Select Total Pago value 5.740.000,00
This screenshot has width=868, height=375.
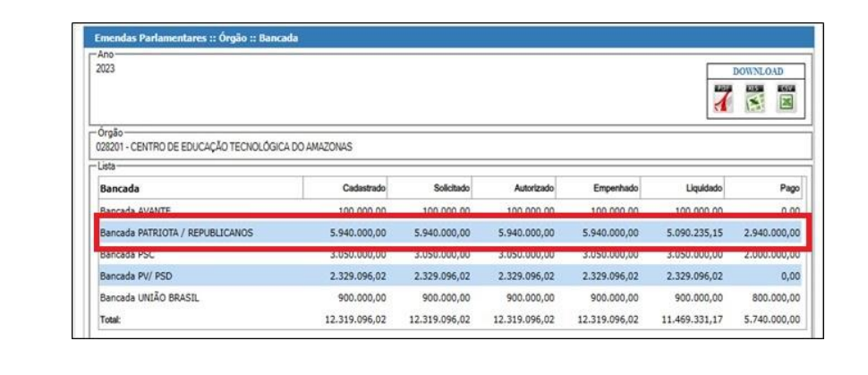pos(773,320)
